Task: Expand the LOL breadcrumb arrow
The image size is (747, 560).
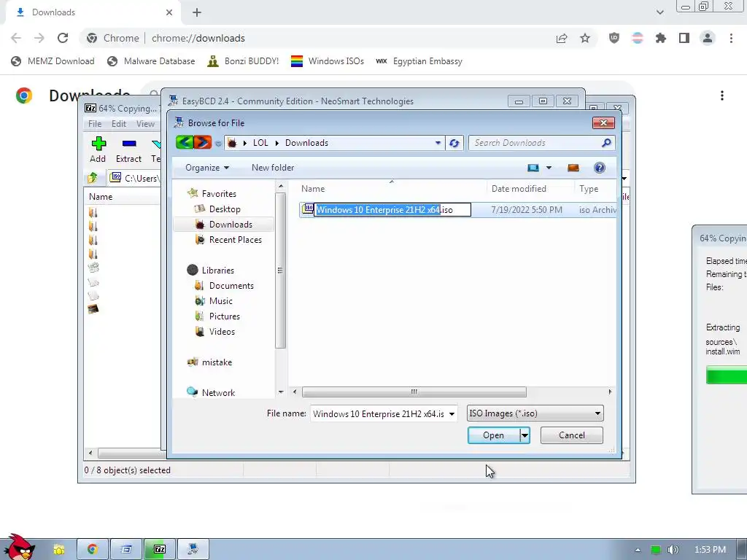Action: click(x=276, y=143)
